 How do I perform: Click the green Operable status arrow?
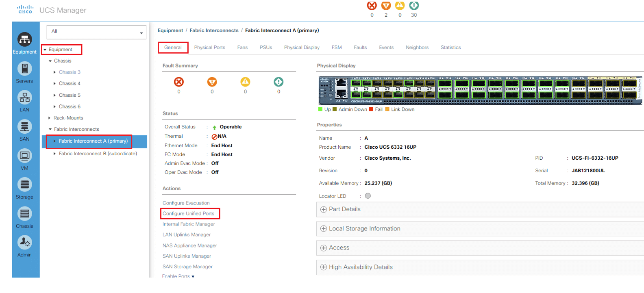click(x=214, y=127)
